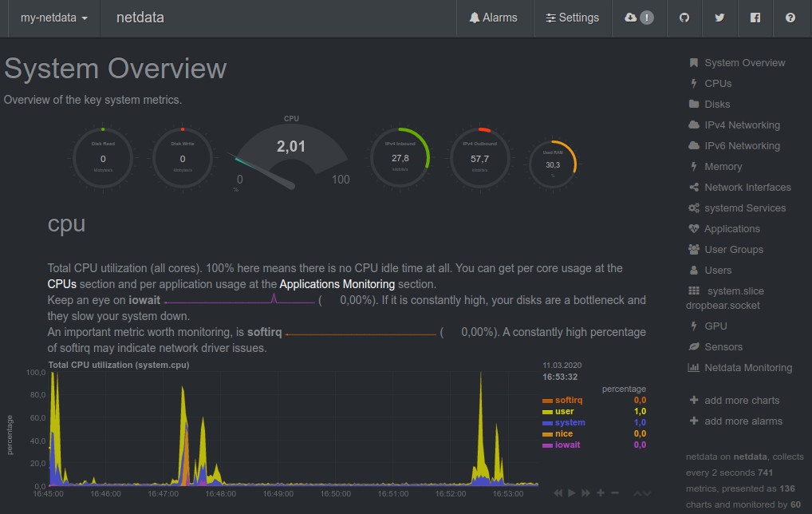Zoom out the chart with minus icon
Screen dimensions: 812x514
(615, 492)
